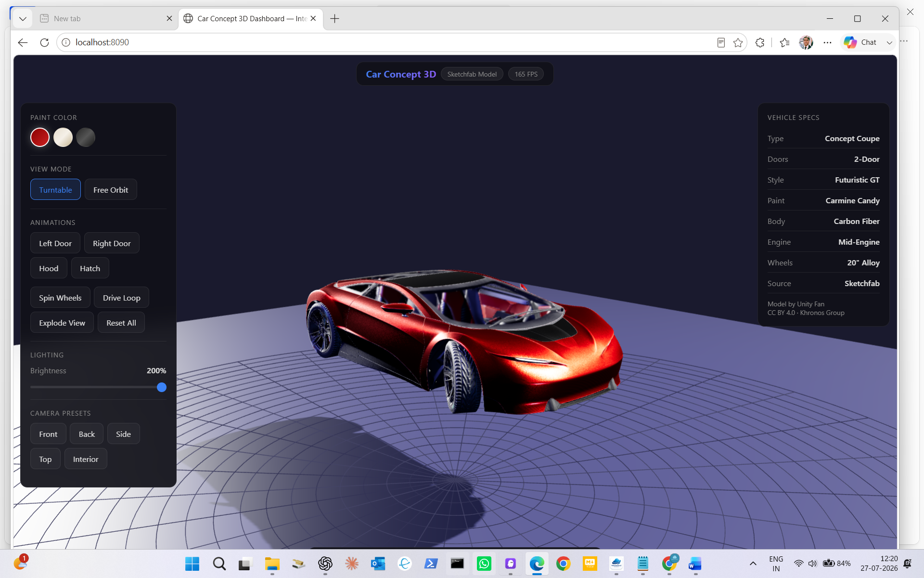Image resolution: width=924 pixels, height=578 pixels.
Task: Go back to the previous page
Action: click(23, 42)
